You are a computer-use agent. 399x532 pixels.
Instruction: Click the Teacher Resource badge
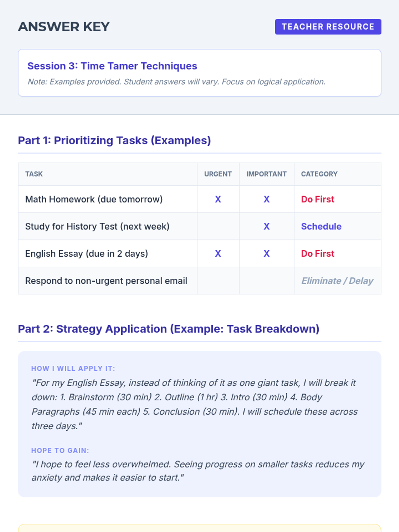point(328,27)
